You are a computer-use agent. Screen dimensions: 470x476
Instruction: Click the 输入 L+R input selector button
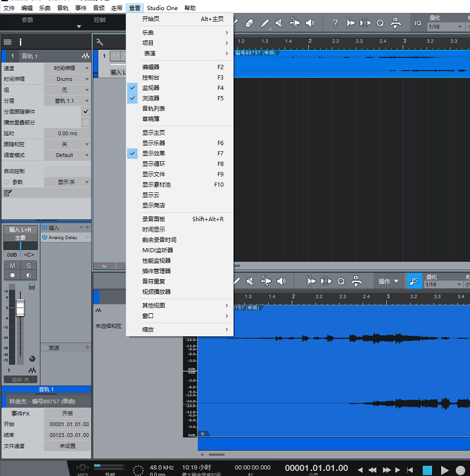click(20, 230)
